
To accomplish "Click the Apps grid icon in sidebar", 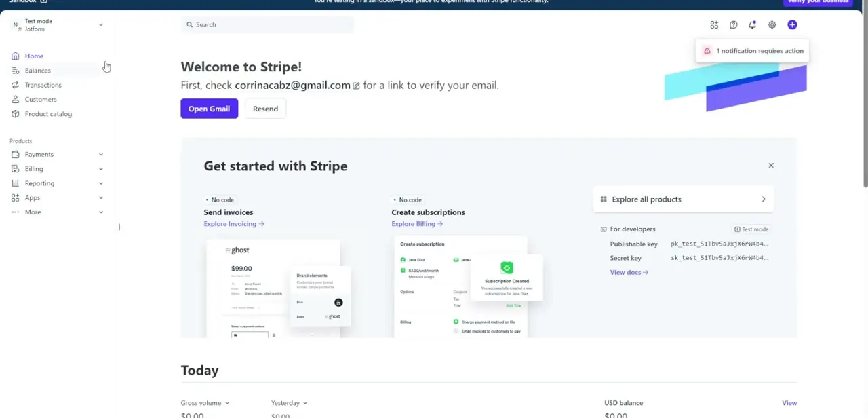I will [16, 197].
